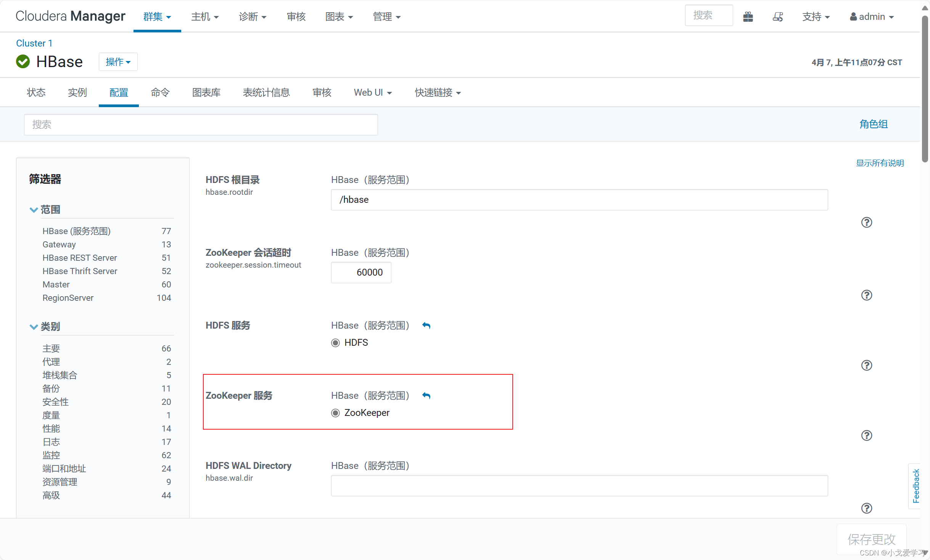
Task: Go to the Cluster 1 link
Action: [34, 43]
